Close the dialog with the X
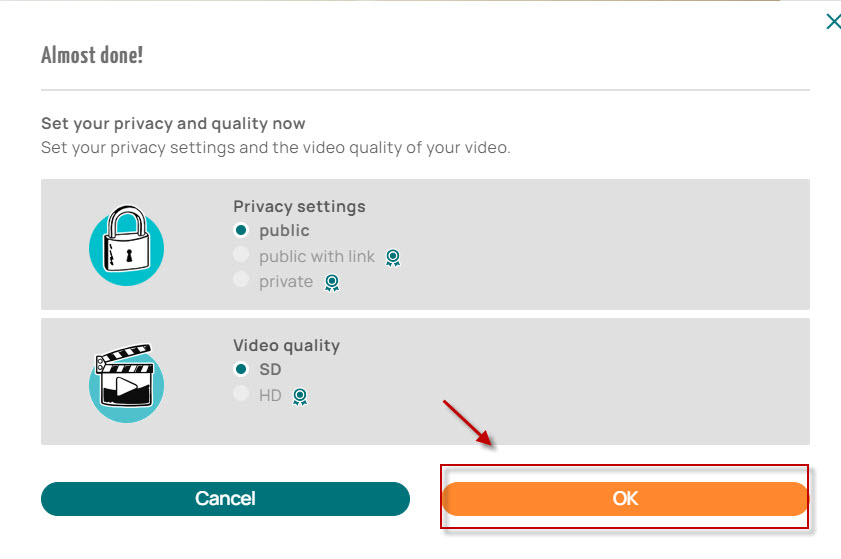 [832, 21]
